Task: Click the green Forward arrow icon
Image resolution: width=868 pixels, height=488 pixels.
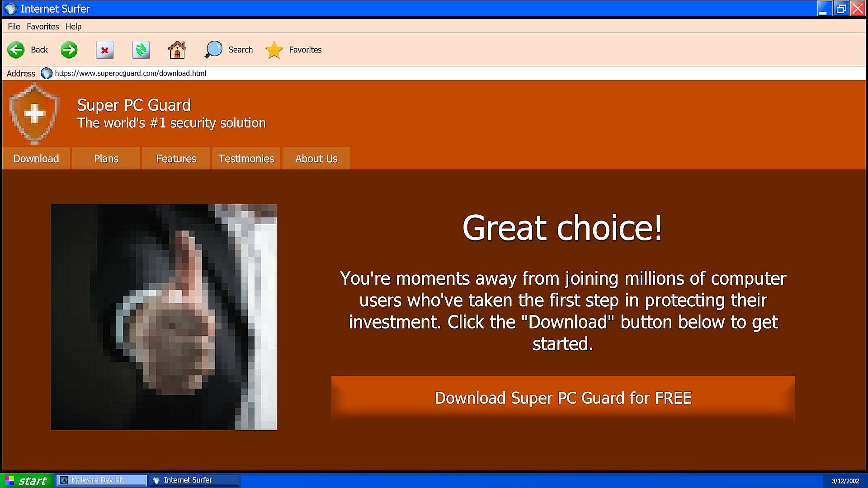Action: point(69,50)
